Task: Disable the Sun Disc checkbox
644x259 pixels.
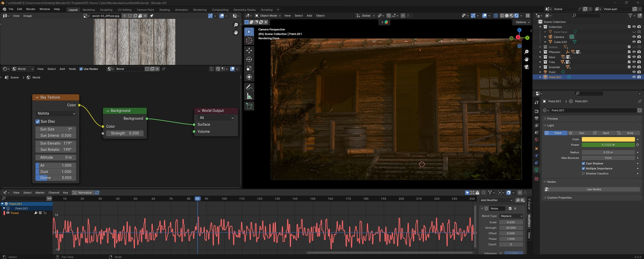Action: coord(38,121)
